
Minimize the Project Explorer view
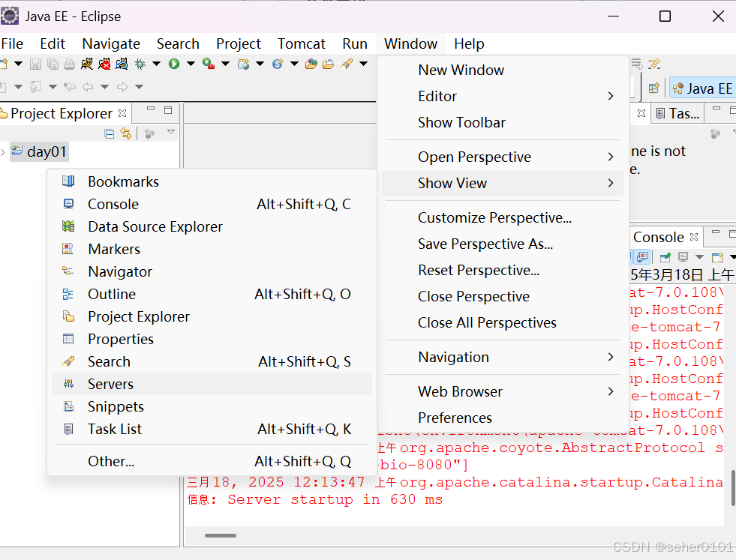(151, 109)
